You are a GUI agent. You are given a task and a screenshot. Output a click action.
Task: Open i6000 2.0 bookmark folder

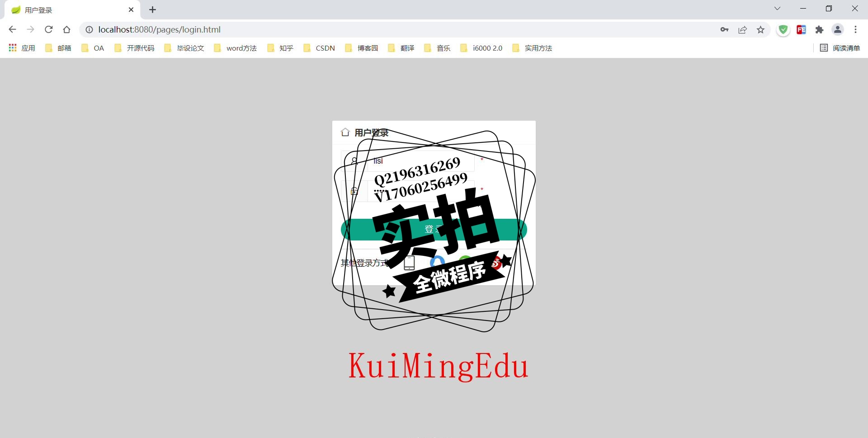pyautogui.click(x=481, y=48)
